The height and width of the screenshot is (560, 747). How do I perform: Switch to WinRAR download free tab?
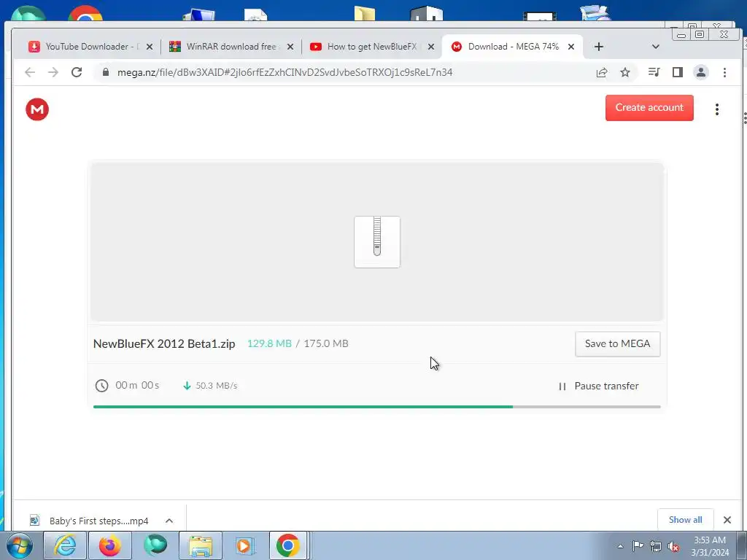230,47
